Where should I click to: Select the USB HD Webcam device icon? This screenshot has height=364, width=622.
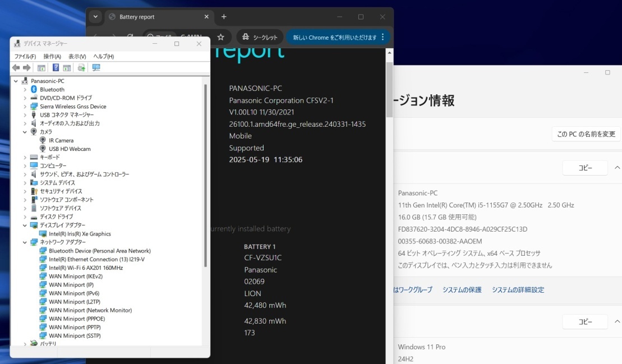coord(43,149)
